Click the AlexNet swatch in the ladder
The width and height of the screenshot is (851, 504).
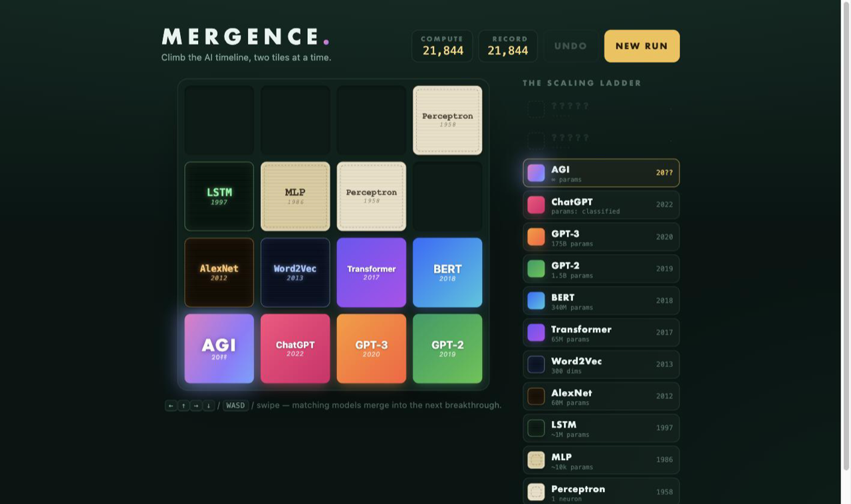coord(536,396)
